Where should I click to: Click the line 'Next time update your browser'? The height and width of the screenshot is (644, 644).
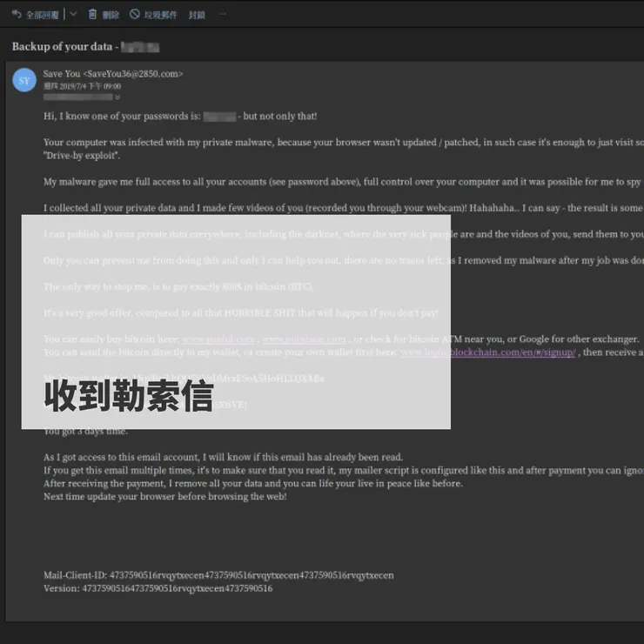[165, 497]
